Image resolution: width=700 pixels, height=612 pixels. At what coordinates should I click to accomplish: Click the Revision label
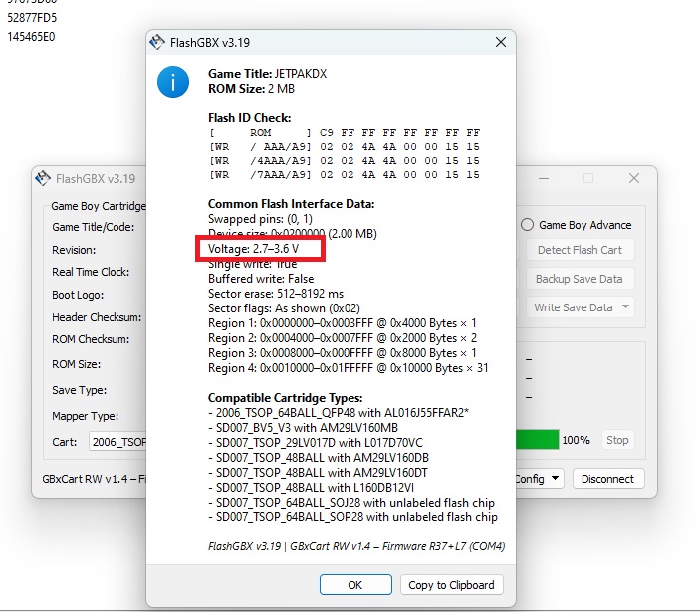pos(74,250)
